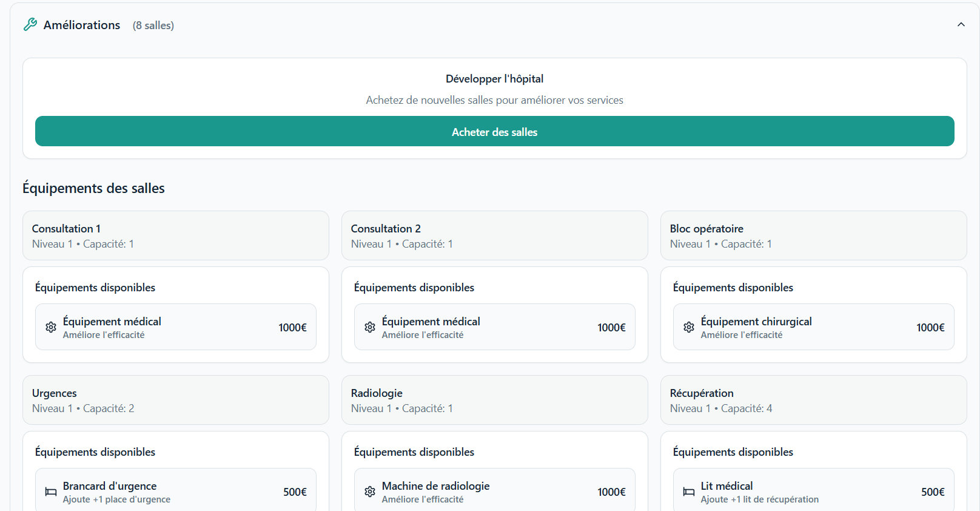Buy Équipement médical for Consultation 2
This screenshot has width=980, height=511.
[494, 327]
